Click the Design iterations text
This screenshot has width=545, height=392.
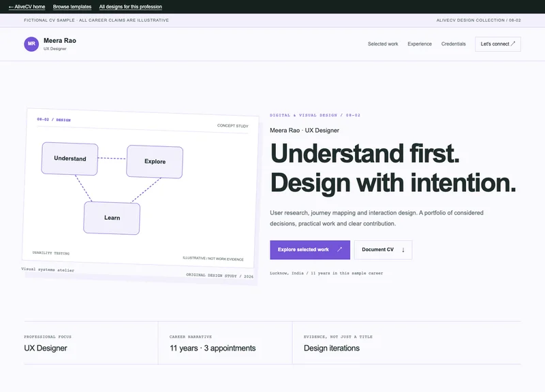click(332, 348)
